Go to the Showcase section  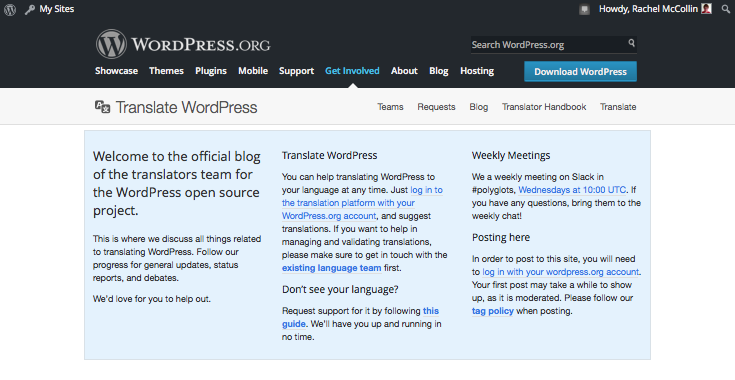tap(116, 71)
